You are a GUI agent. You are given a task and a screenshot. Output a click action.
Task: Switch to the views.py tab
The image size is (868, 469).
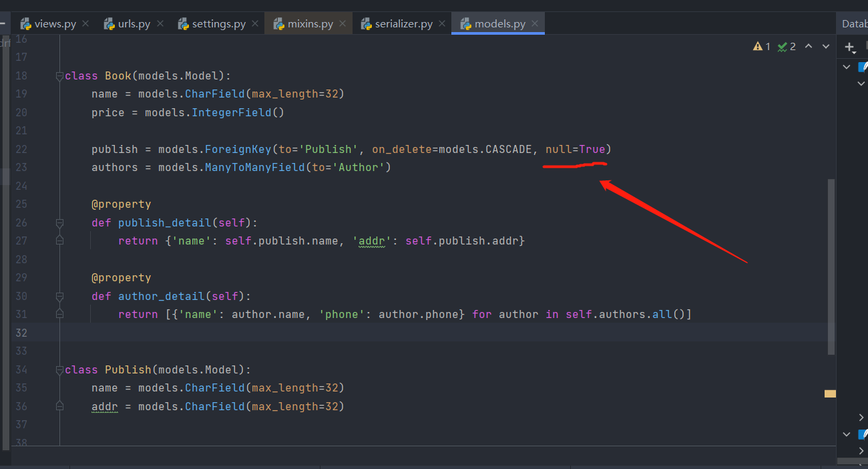point(55,23)
